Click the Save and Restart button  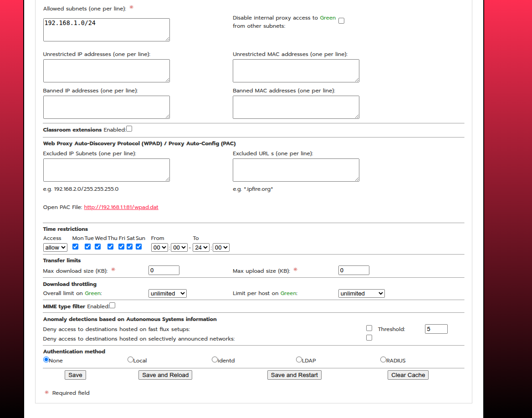(294, 375)
